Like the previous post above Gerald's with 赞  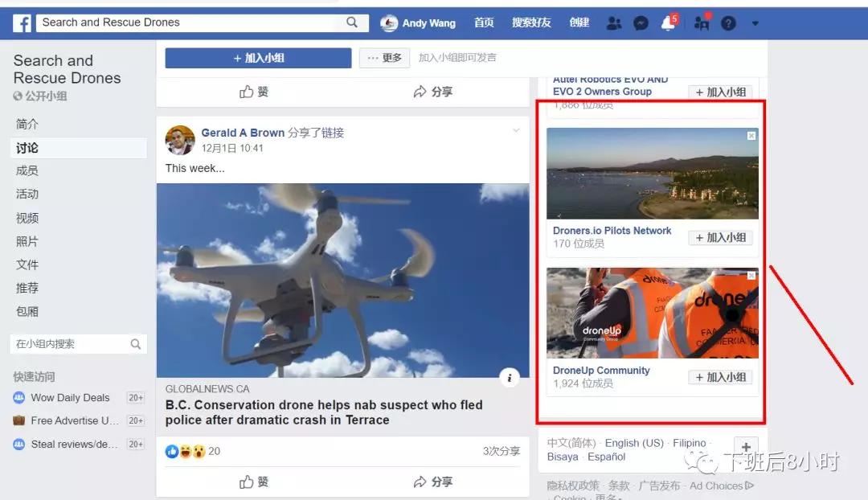coord(254,92)
